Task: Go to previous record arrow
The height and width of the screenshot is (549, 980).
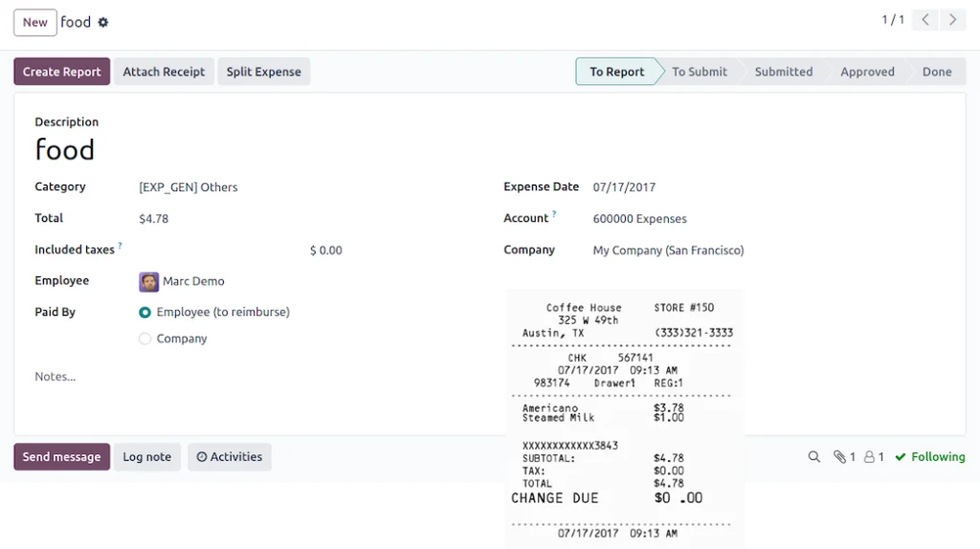Action: [x=925, y=20]
